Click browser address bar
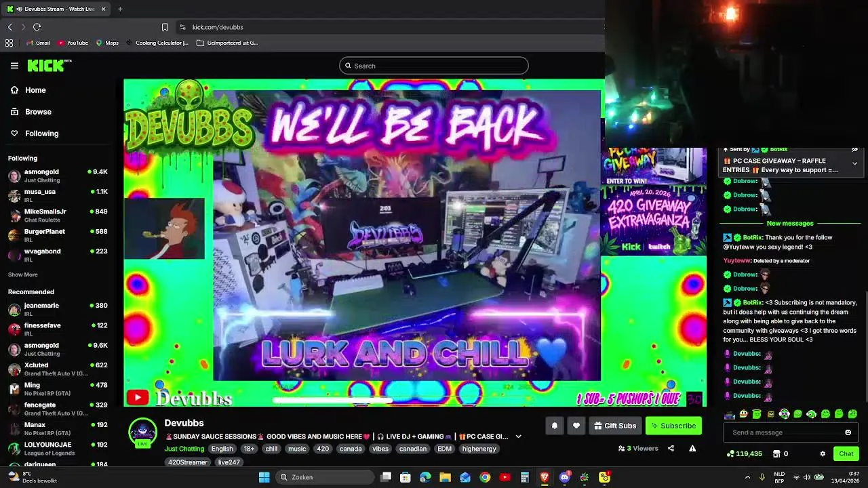This screenshot has height=488, width=868. [x=390, y=27]
